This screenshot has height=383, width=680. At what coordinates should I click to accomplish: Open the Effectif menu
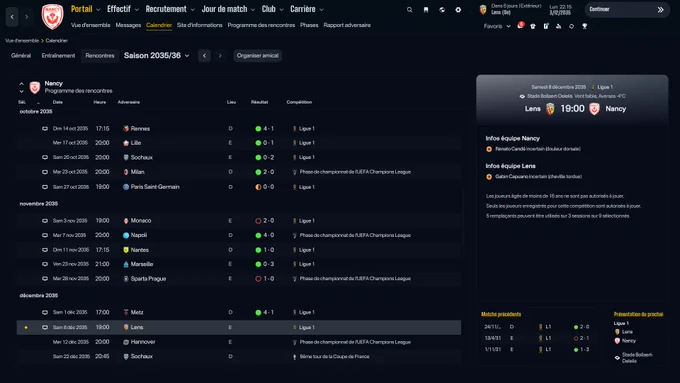tap(123, 9)
